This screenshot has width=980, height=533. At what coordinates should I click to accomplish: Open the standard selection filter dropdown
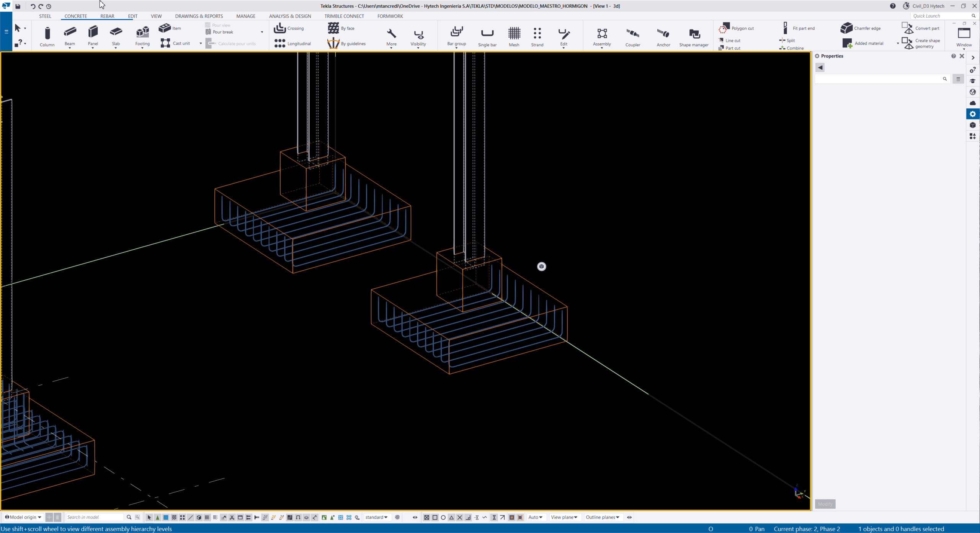point(376,517)
